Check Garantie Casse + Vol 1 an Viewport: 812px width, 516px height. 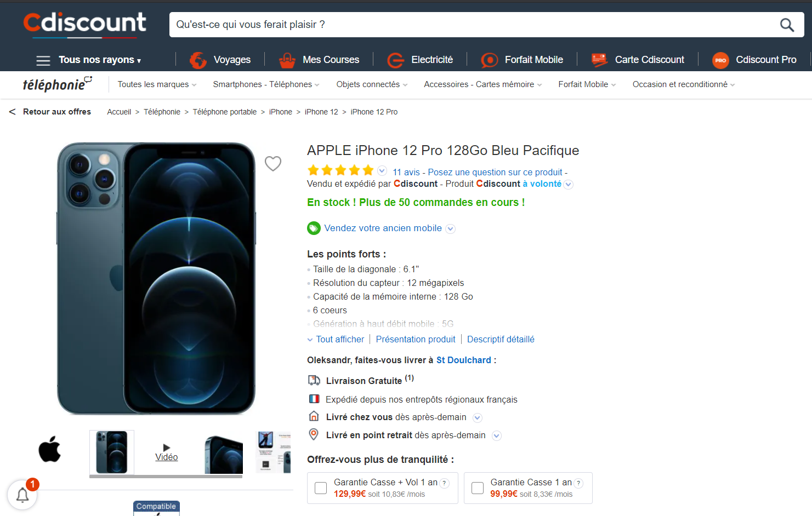321,488
